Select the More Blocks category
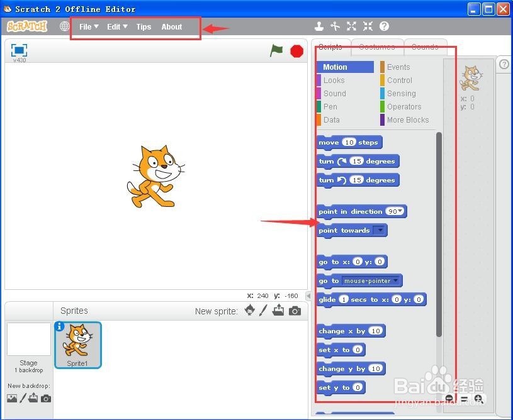The image size is (513, 420). (408, 120)
